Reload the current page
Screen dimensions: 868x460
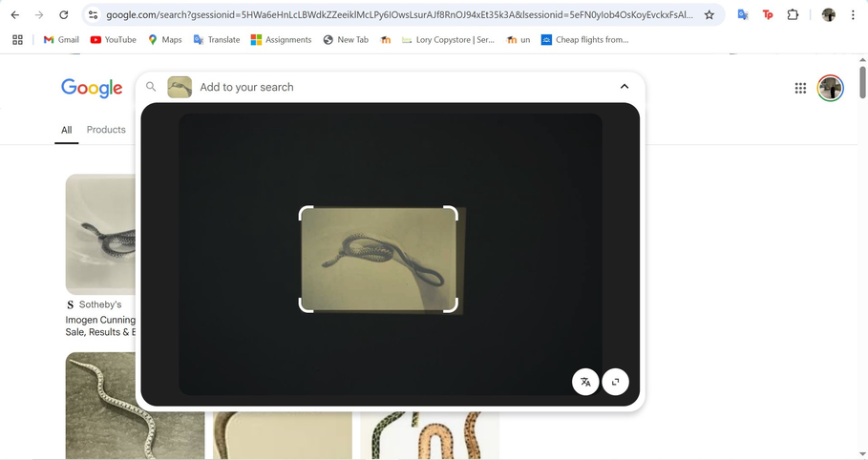pos(64,15)
